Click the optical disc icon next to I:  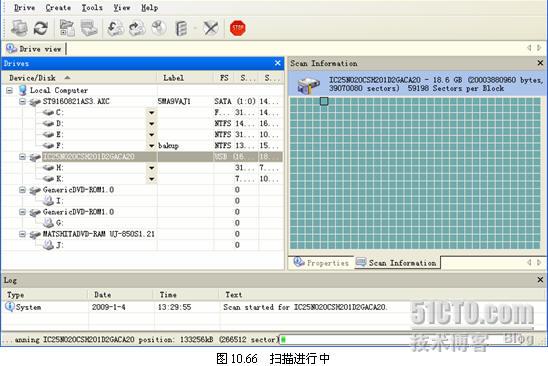pos(48,201)
